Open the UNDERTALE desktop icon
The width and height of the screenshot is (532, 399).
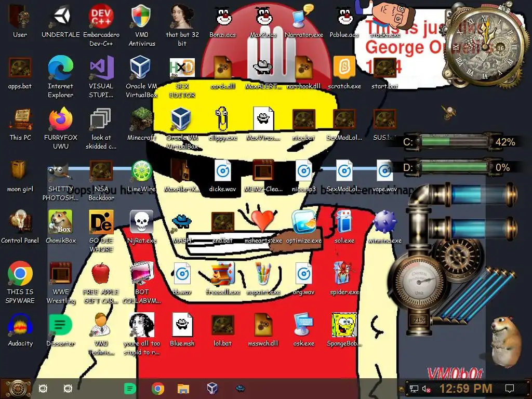(x=61, y=17)
